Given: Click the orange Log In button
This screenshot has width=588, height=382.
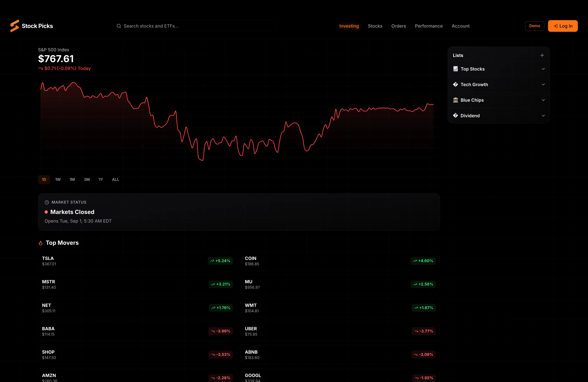Looking at the screenshot, I should tap(563, 26).
